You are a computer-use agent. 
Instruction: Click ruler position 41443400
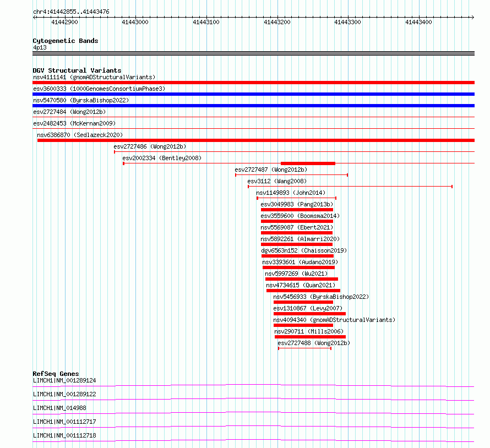click(x=418, y=22)
